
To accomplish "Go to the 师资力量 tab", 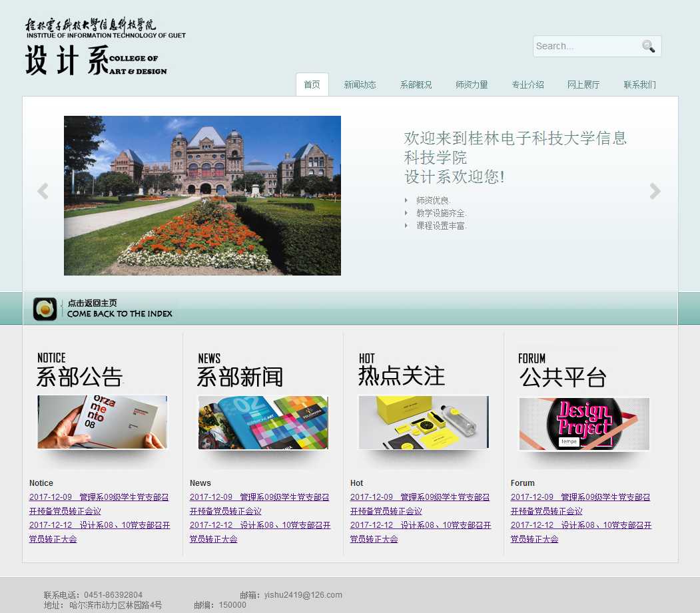I will (472, 85).
